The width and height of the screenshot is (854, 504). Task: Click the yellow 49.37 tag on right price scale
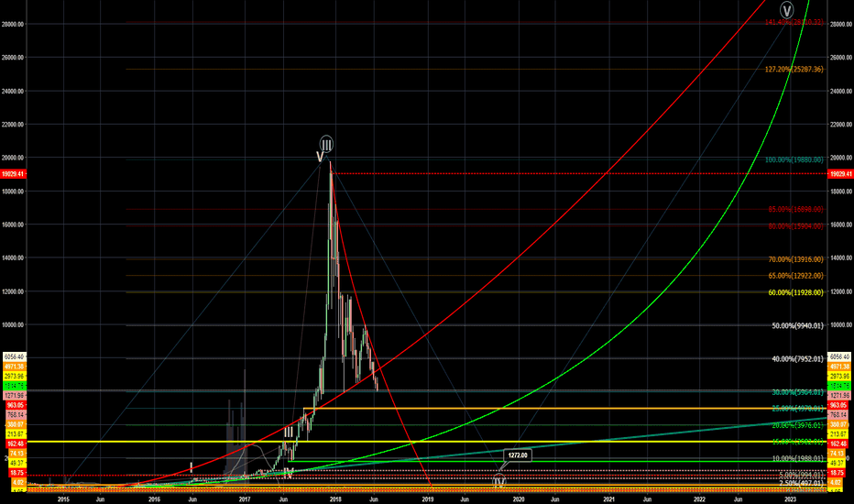[836, 463]
